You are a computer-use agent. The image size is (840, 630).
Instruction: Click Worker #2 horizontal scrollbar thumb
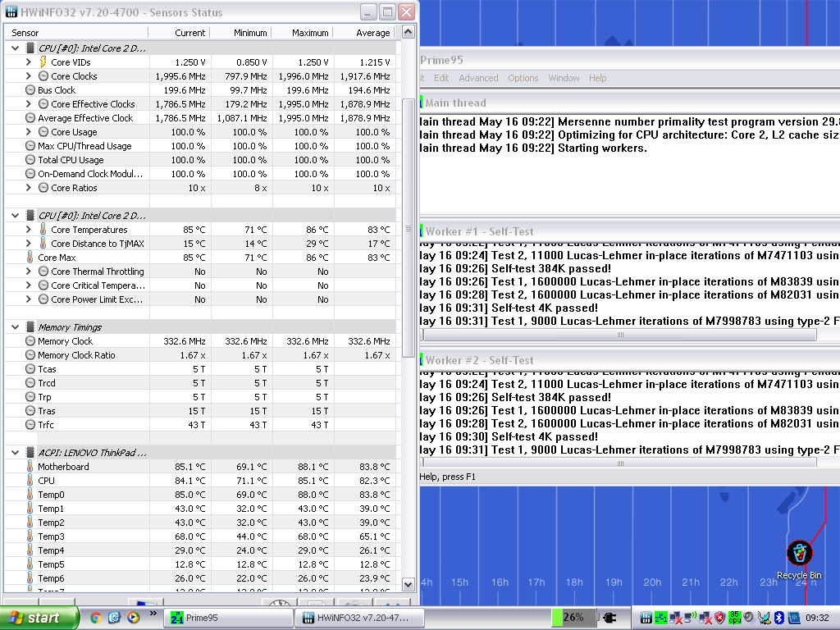tap(620, 463)
